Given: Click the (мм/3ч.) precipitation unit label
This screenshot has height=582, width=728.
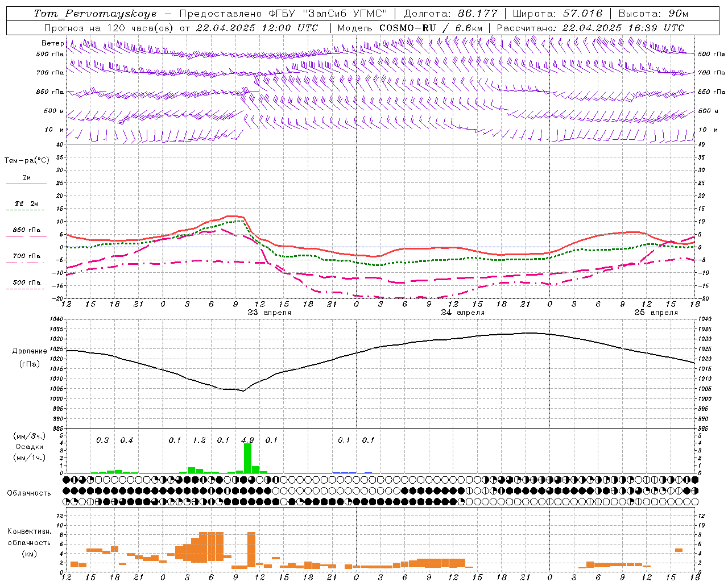Looking at the screenshot, I should pyautogui.click(x=30, y=436).
